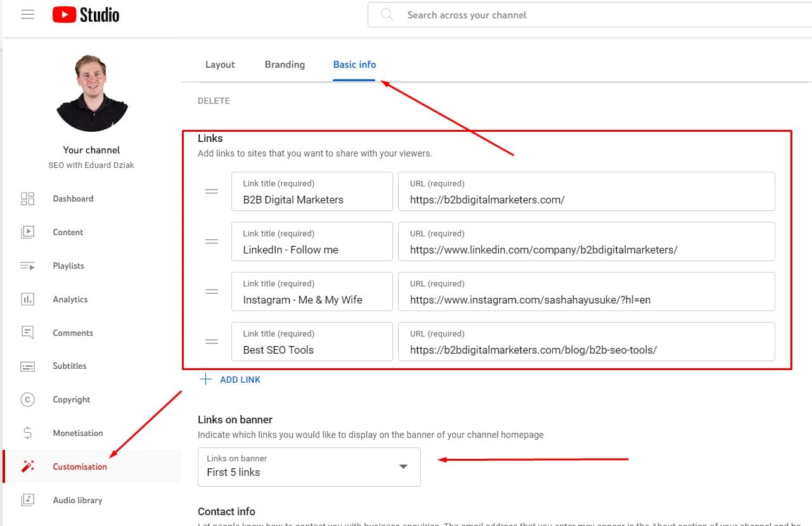Edit the Best SEO Tools title field
The width and height of the screenshot is (812, 526).
[312, 342]
